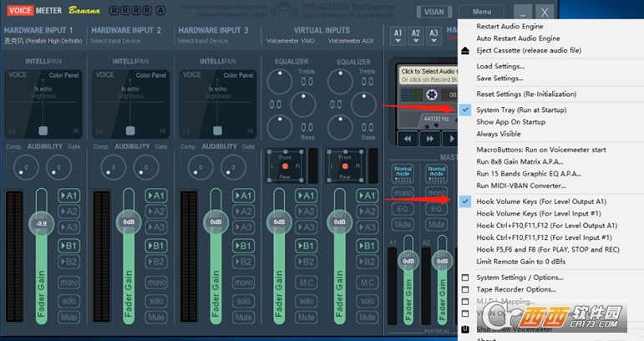The image size is (644, 341).
Task: Toggle A1 bus routing on Hardware Input 1
Action: [x=69, y=196]
